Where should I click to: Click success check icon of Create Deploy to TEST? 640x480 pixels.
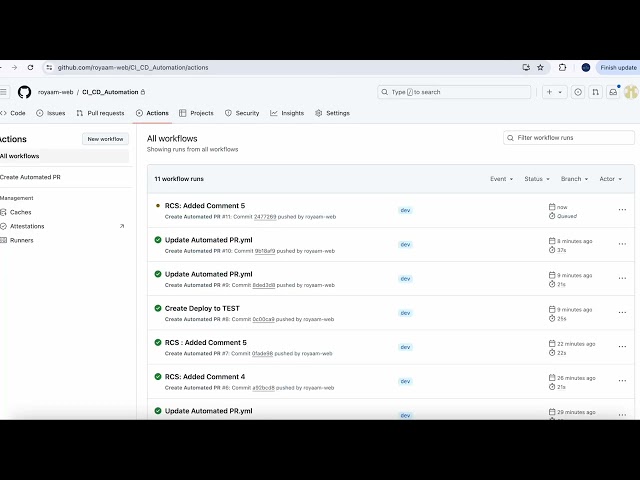[158, 308]
